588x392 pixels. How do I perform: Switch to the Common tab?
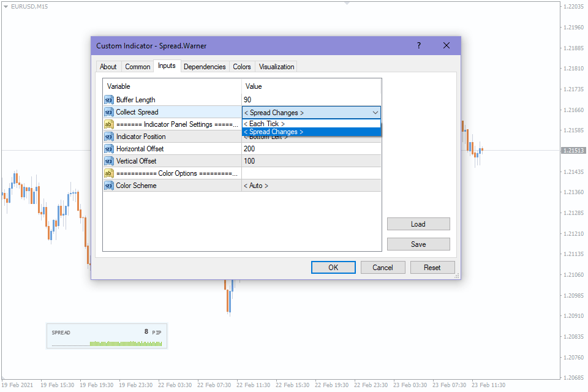[138, 66]
